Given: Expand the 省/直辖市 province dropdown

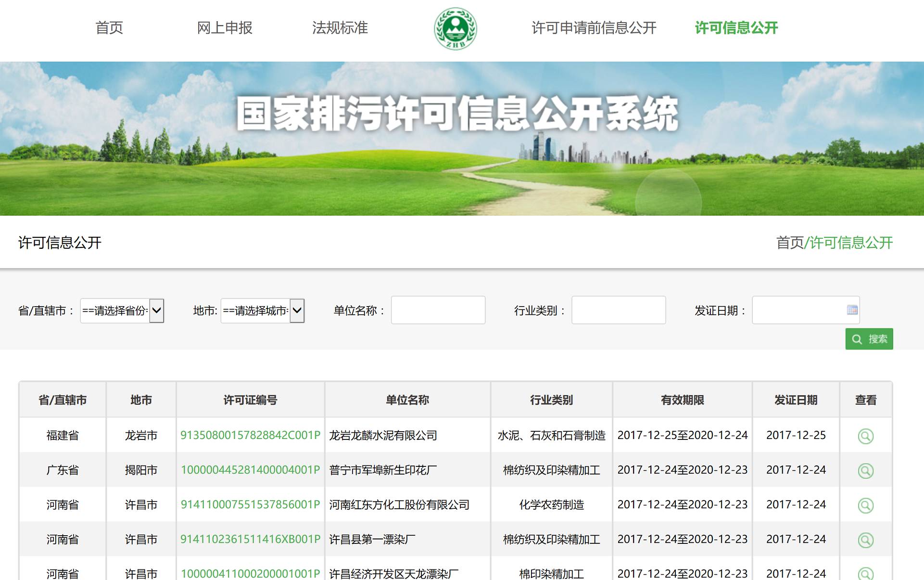Looking at the screenshot, I should [122, 310].
